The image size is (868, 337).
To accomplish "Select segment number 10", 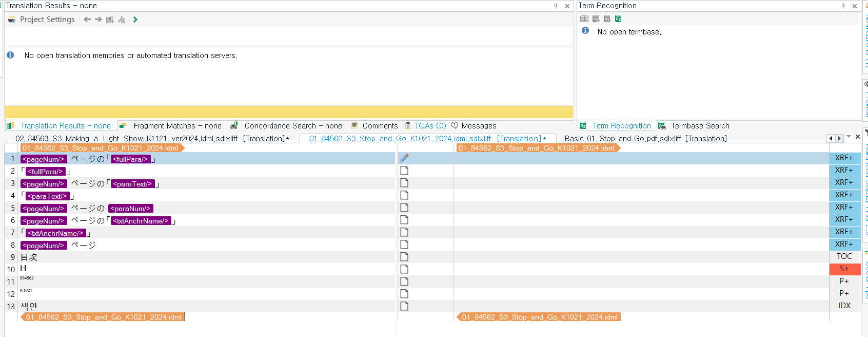I will click(x=11, y=270).
